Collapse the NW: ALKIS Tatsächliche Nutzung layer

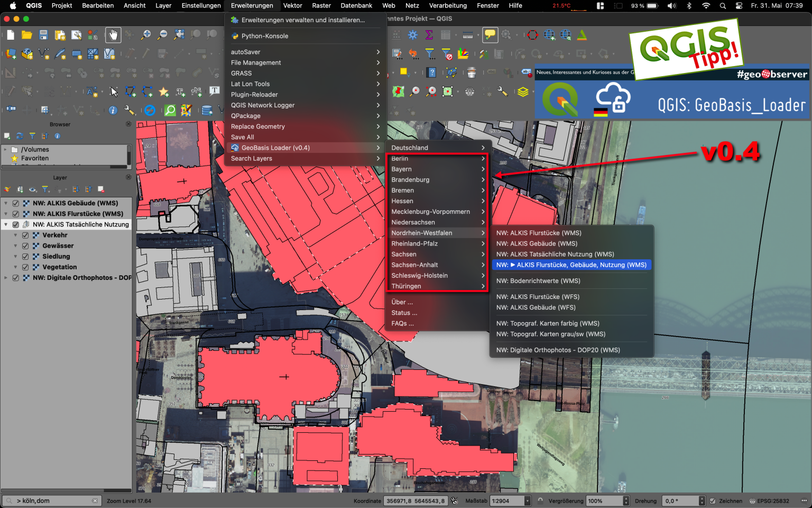(6, 224)
